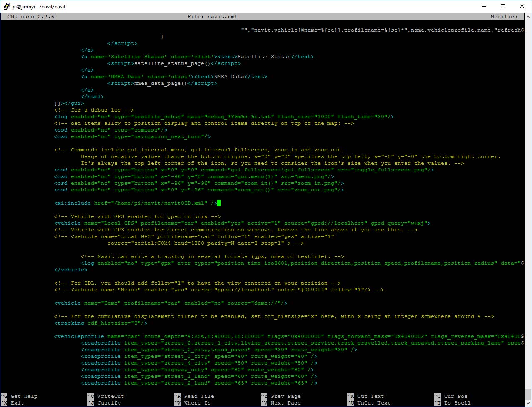Click the ']]></gui>' closing line
The image size is (532, 407).
pyautogui.click(x=69, y=103)
